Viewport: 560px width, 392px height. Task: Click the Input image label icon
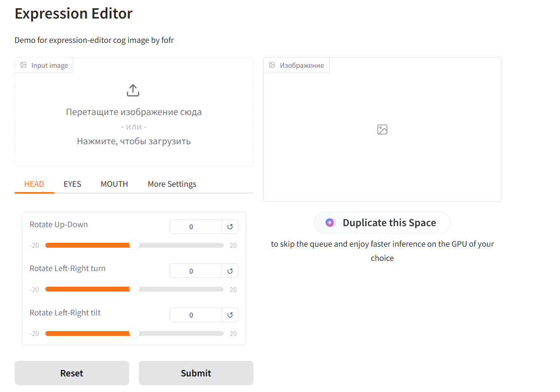[23, 65]
